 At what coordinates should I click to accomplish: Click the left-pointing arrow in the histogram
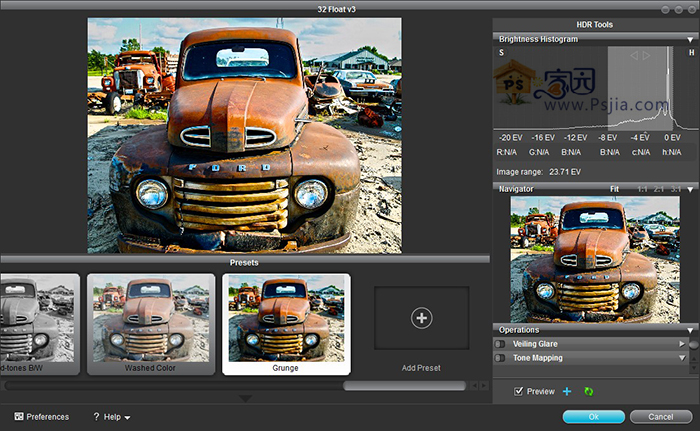click(x=634, y=56)
